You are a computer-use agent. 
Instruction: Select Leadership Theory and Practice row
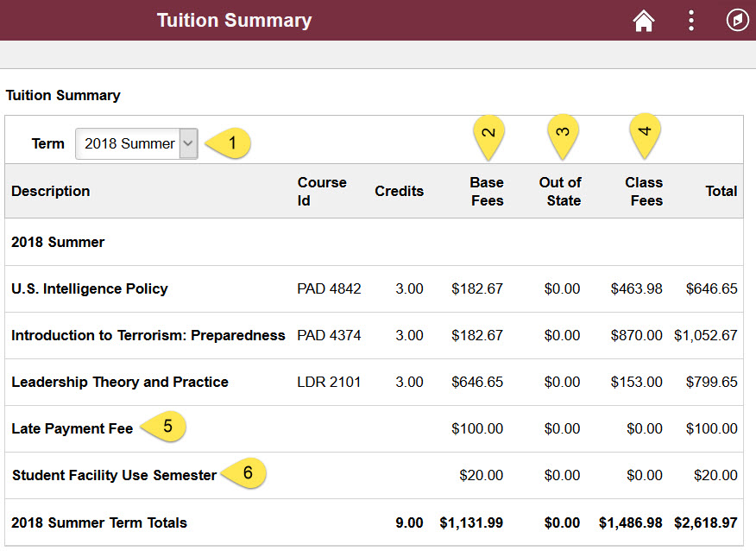pos(375,382)
